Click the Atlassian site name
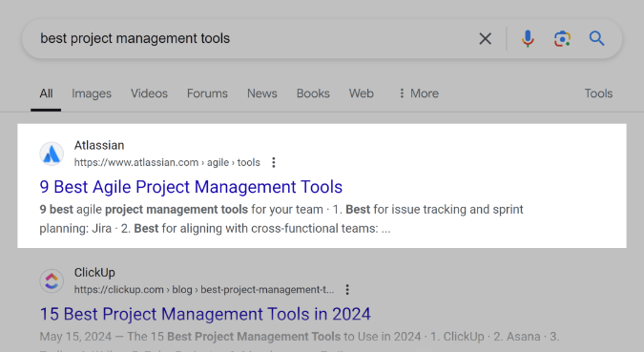The image size is (644, 352). [99, 145]
